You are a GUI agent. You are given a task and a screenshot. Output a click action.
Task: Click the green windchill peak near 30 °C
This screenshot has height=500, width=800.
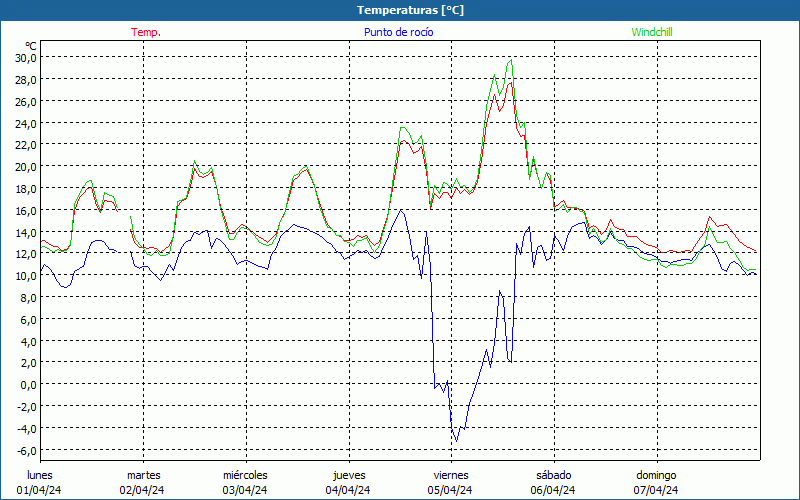511,60
